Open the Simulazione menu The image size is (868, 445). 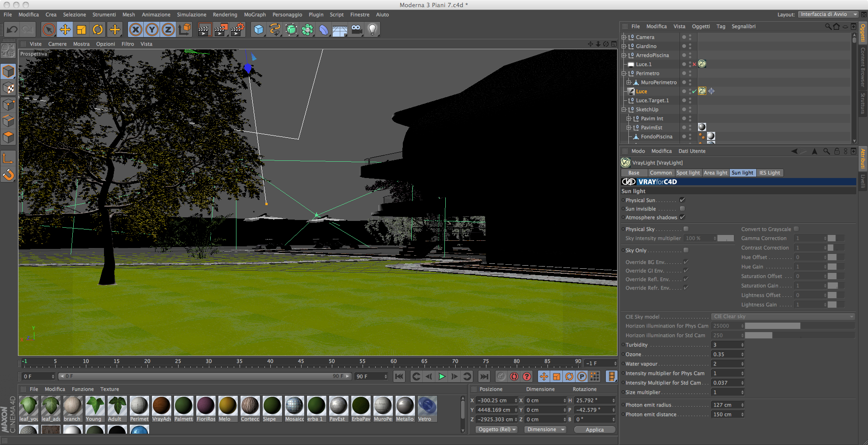[191, 14]
